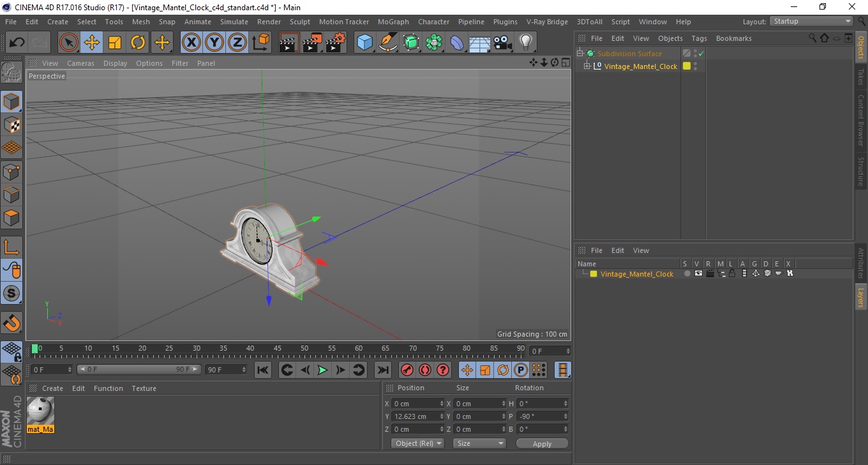Open viewport Cameras menu
The image size is (868, 465).
80,63
